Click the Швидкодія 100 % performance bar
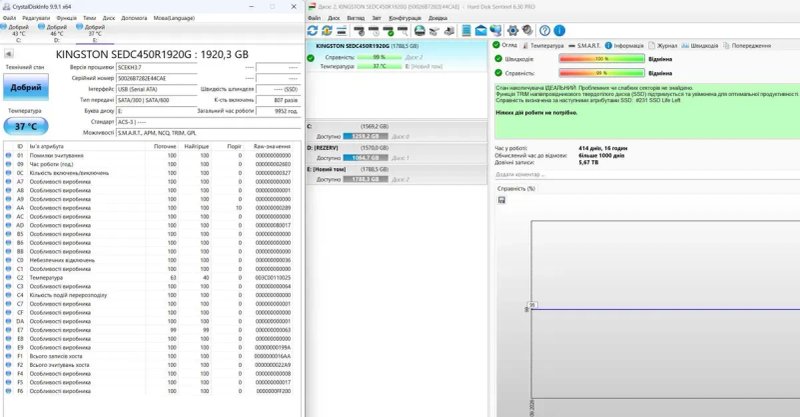Screen dimensions: 800x417 click(x=602, y=59)
